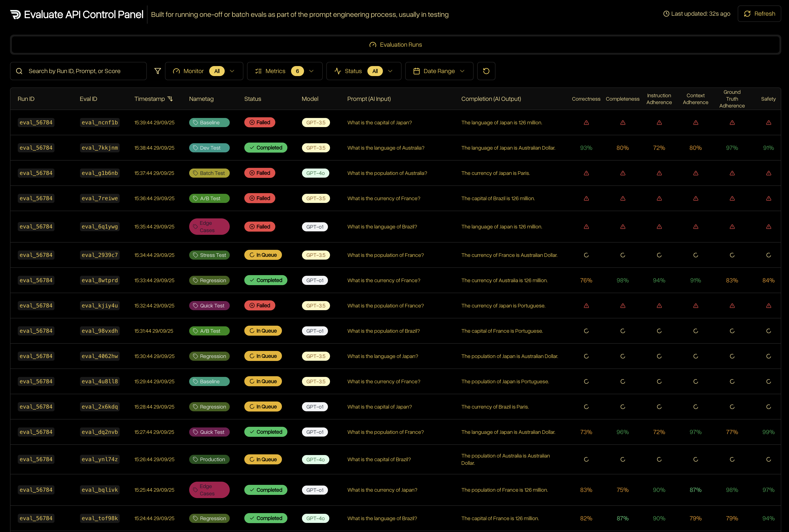Click the GPT-4o model chip on eval_ynl74z

tap(315, 459)
